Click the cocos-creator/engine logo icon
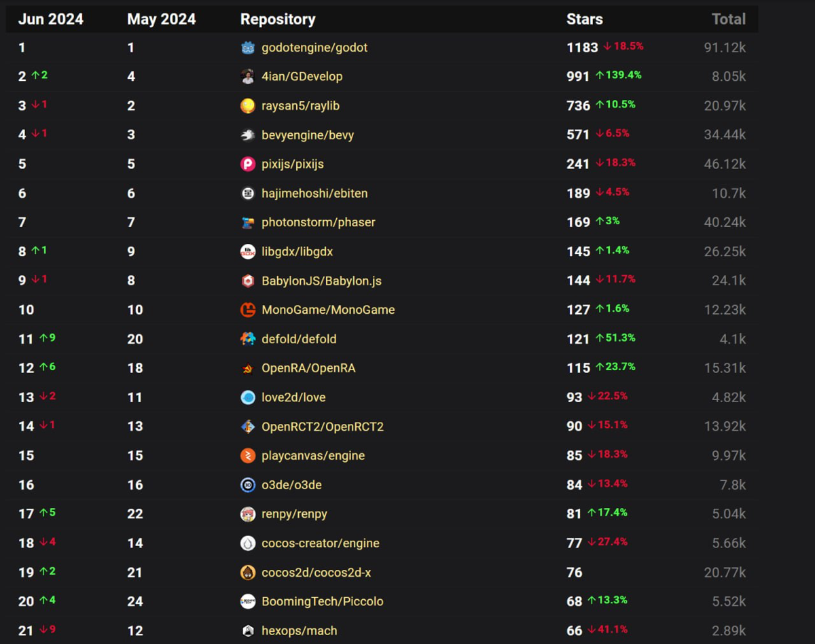This screenshot has width=815, height=644. tap(248, 543)
